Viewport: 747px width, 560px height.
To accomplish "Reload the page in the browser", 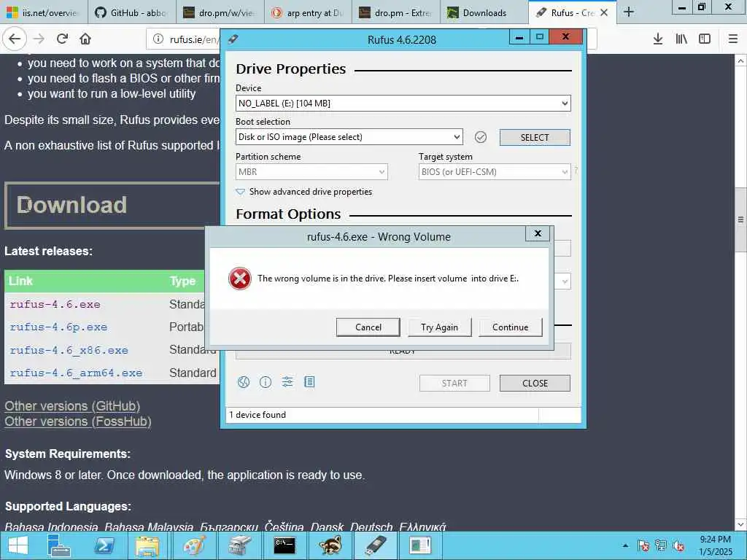I will pyautogui.click(x=62, y=39).
